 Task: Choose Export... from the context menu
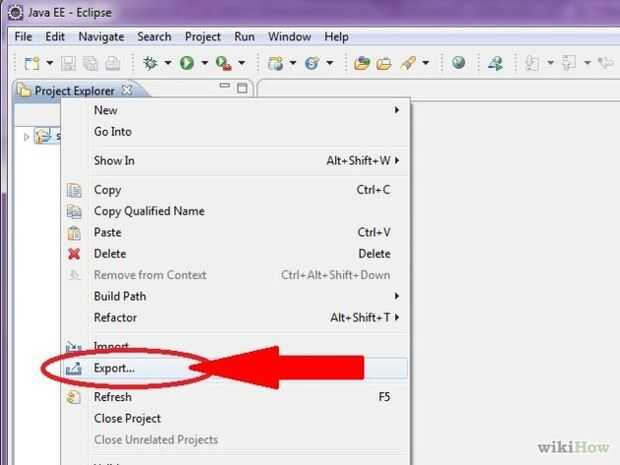point(235,369)
